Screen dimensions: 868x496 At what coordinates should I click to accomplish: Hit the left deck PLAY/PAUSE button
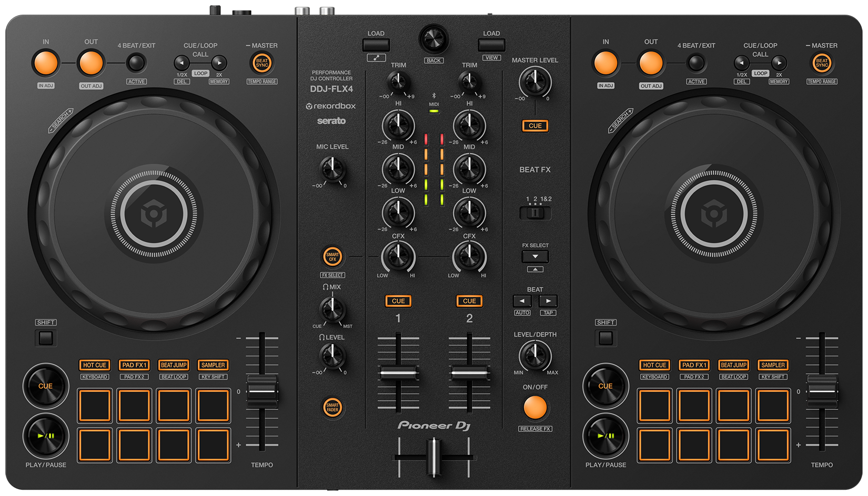pos(46,436)
